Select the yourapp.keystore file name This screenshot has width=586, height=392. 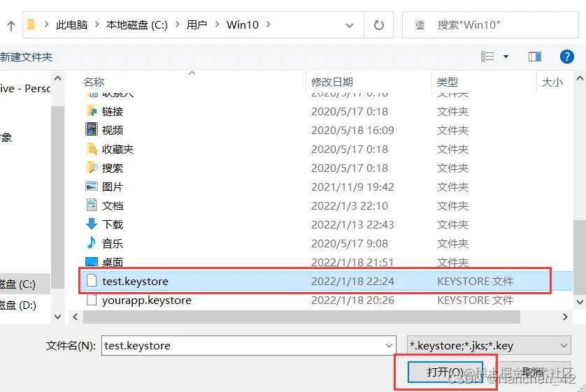[x=147, y=300]
